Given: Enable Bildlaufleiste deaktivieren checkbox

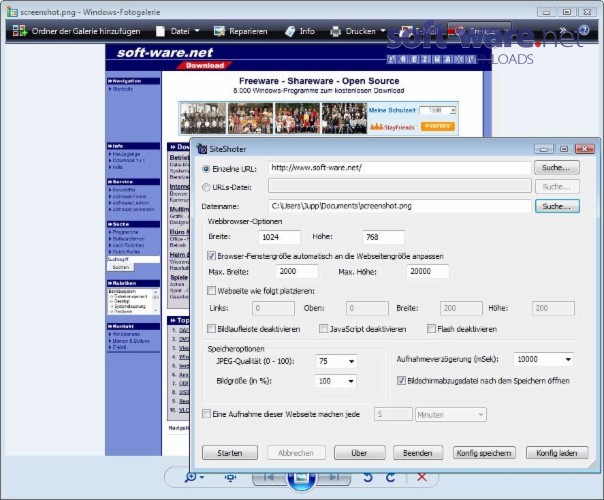Looking at the screenshot, I should 211,329.
